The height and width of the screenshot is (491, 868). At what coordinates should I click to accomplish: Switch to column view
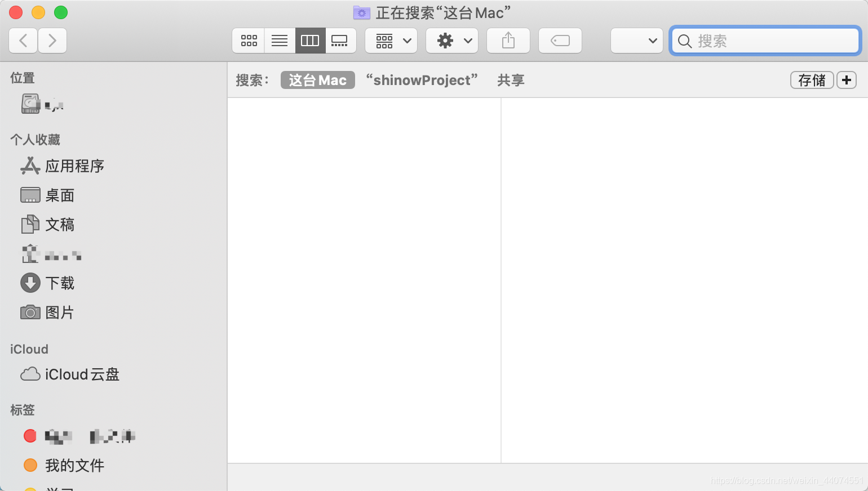click(310, 41)
